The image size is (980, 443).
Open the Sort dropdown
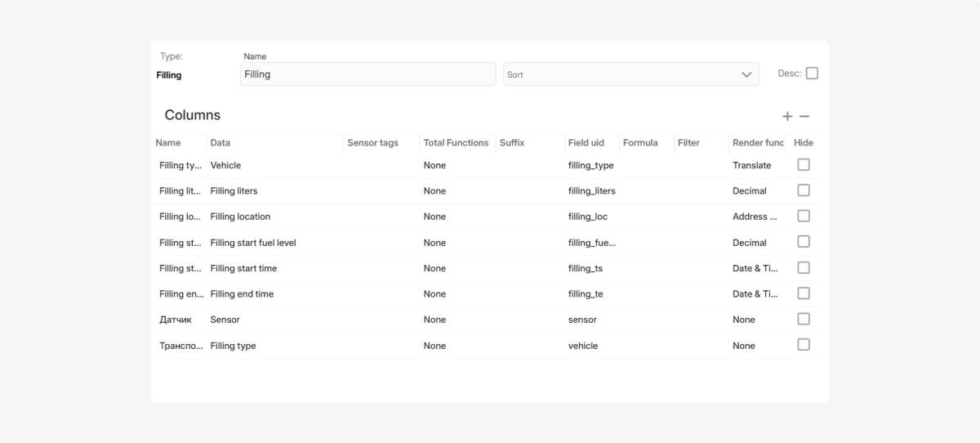pos(630,74)
